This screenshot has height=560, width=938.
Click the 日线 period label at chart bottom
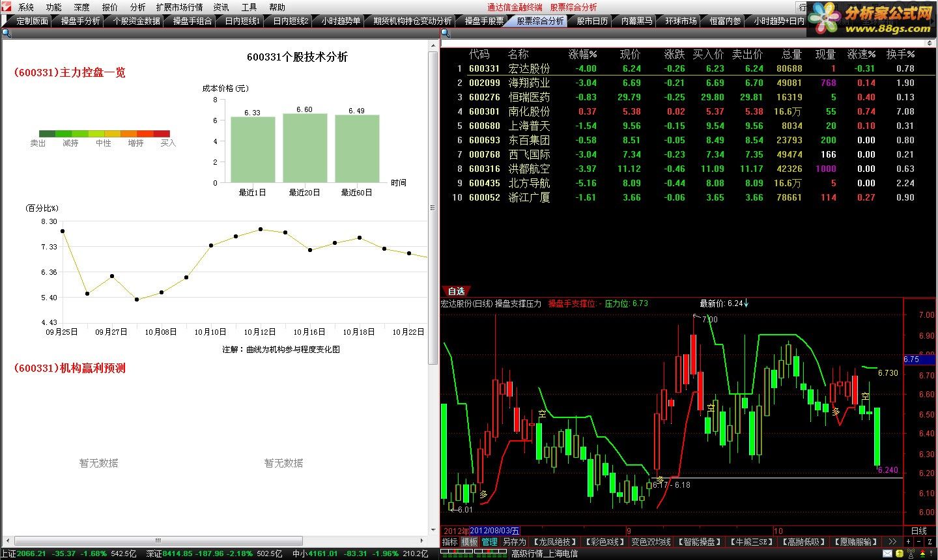pyautogui.click(x=918, y=531)
